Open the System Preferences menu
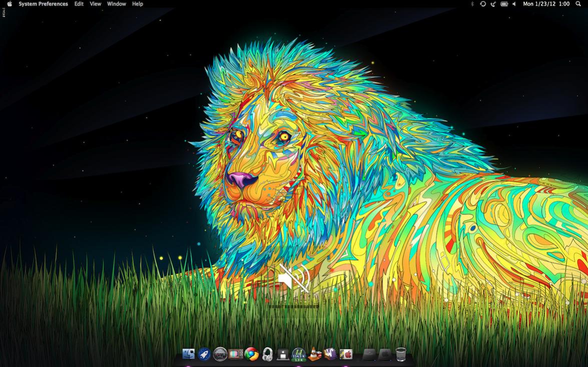The width and height of the screenshot is (588, 367). [43, 3]
